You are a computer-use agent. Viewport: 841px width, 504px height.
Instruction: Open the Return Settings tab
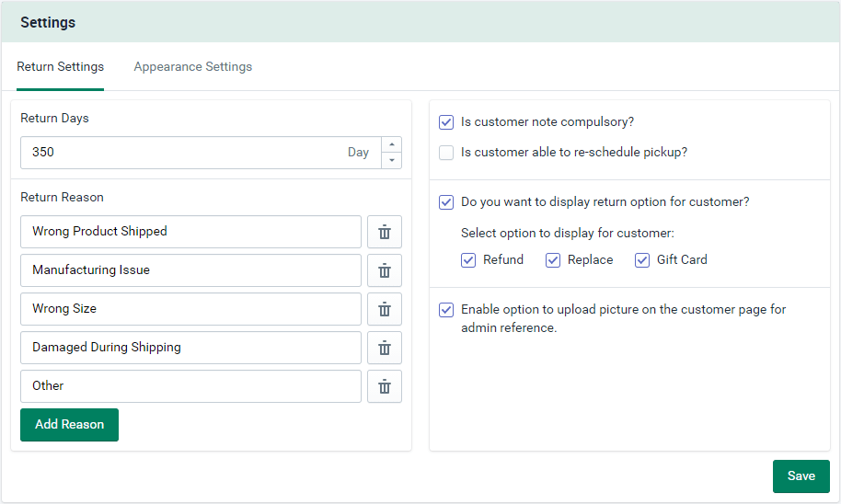[x=61, y=67]
